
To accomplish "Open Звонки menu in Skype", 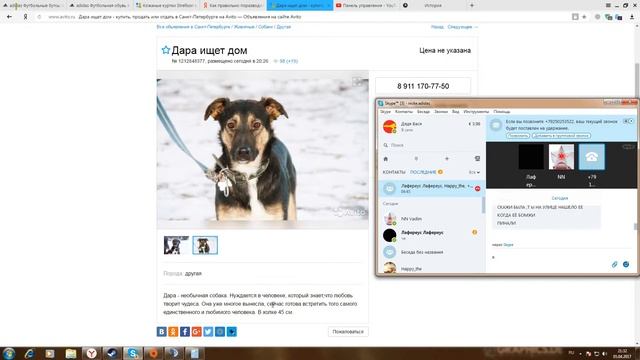I will click(441, 111).
